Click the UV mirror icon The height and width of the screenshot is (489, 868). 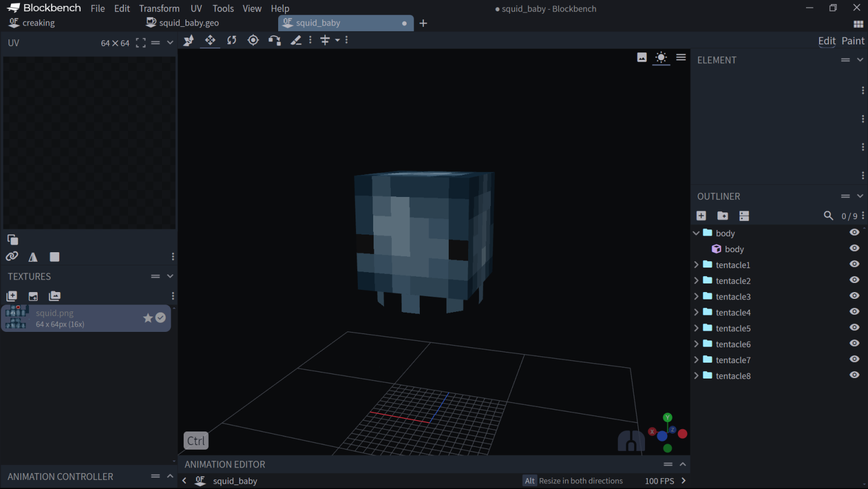coord(33,257)
